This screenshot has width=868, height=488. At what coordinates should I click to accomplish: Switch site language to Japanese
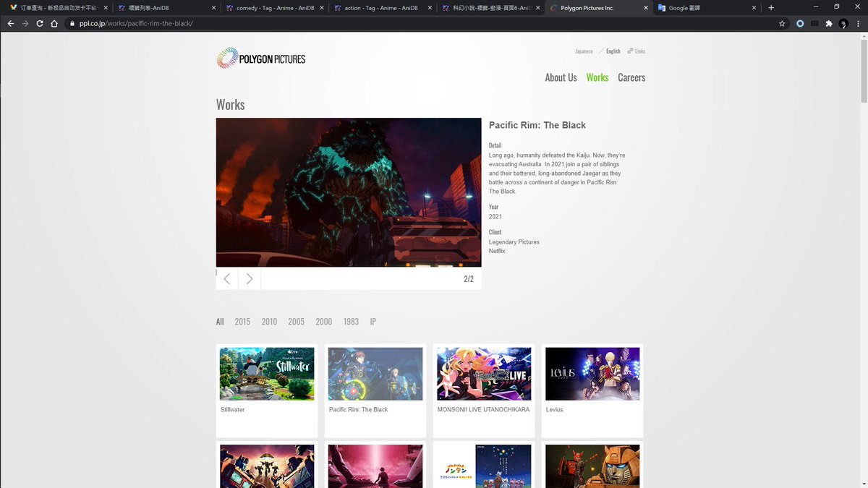(x=584, y=51)
